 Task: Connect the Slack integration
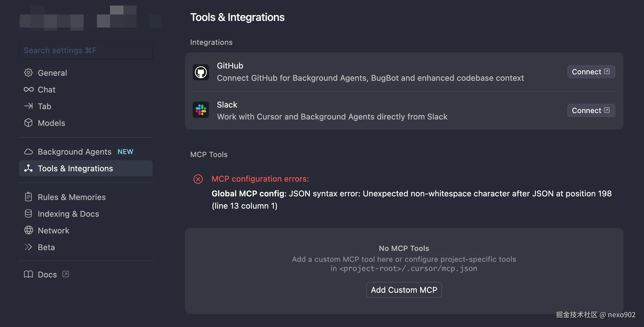591,111
